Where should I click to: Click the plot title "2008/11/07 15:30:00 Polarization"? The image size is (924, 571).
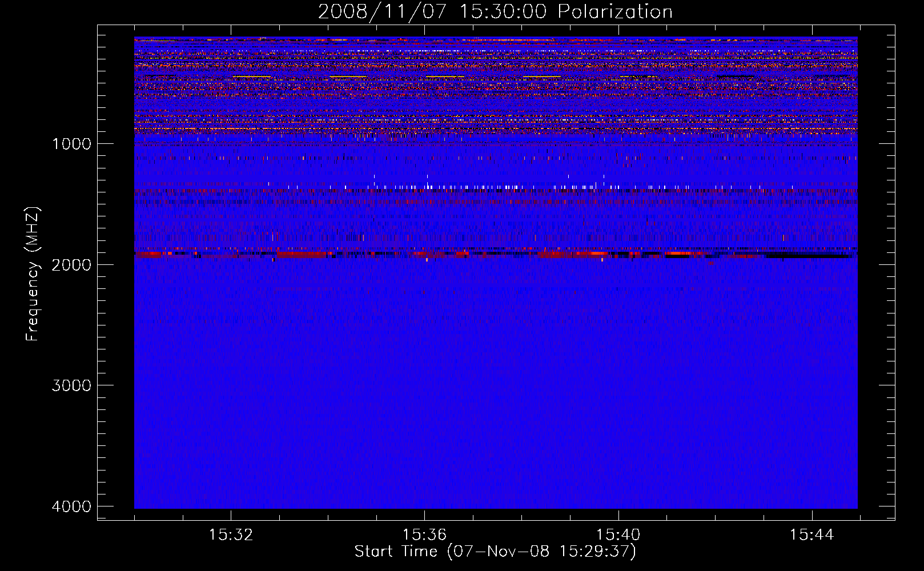tap(495, 12)
